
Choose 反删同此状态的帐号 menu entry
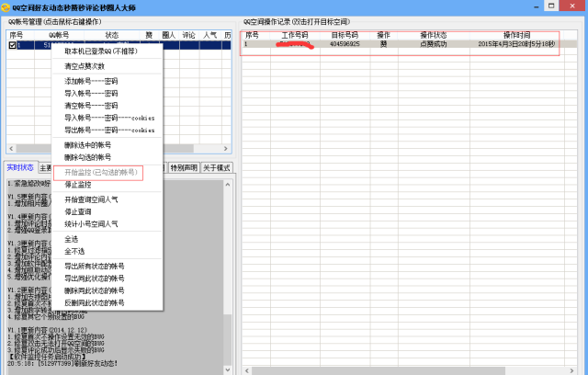pyautogui.click(x=95, y=303)
